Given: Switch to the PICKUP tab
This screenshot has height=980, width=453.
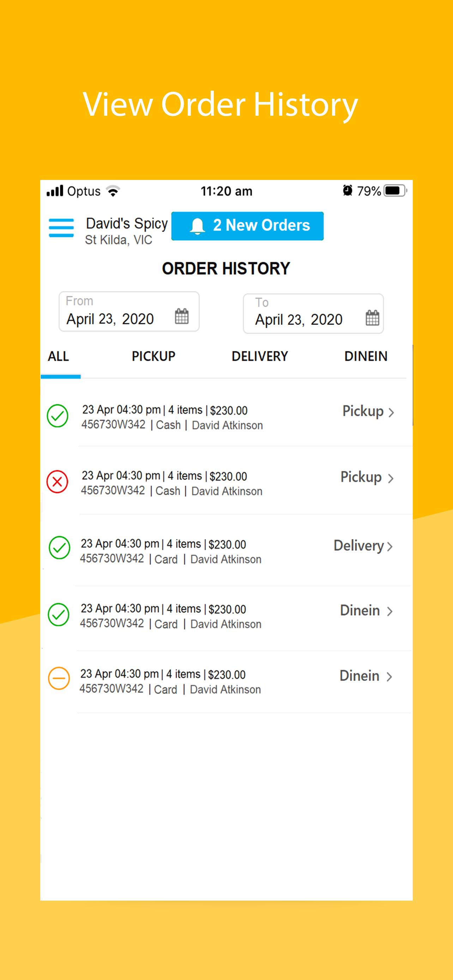Looking at the screenshot, I should click(x=153, y=356).
